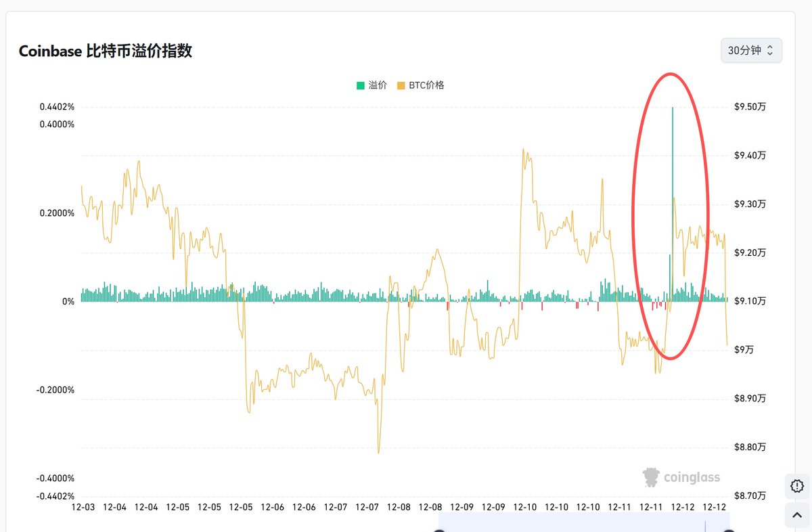Screen dimensions: 812x532
Task: Click the $9.30万 price axis label
Action: tap(750, 204)
